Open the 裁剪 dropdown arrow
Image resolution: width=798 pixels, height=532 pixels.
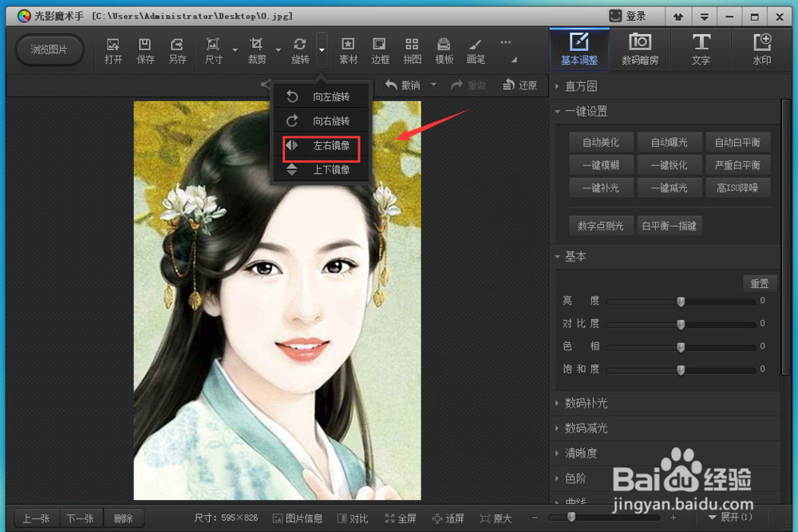pos(279,49)
